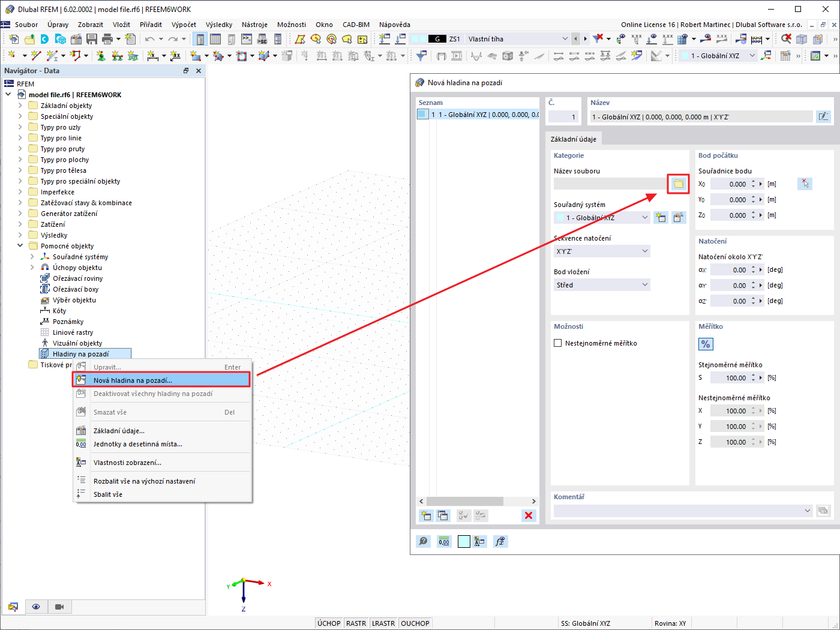Click the cyan color swatch in dialog footer

(x=463, y=541)
